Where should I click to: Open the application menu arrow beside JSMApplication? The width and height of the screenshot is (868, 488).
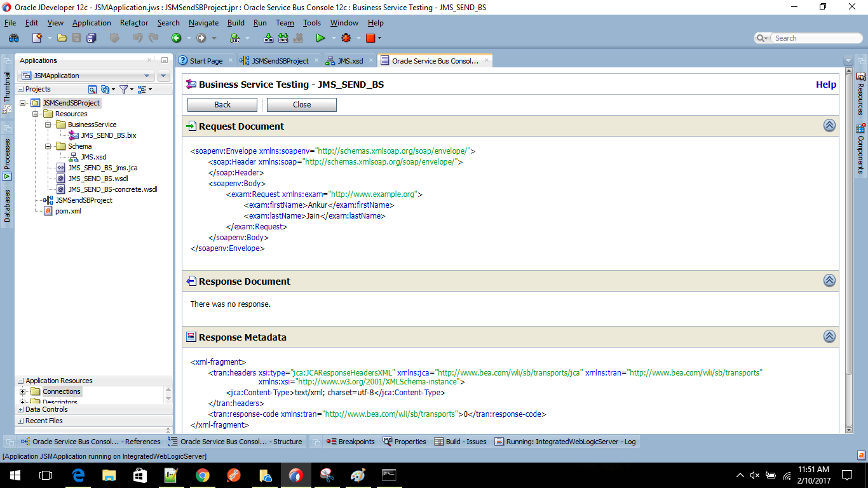[163, 76]
